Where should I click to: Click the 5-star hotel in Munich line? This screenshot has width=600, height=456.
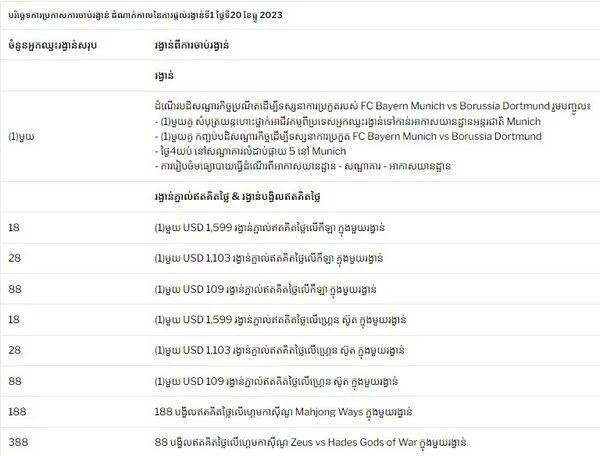(250, 151)
